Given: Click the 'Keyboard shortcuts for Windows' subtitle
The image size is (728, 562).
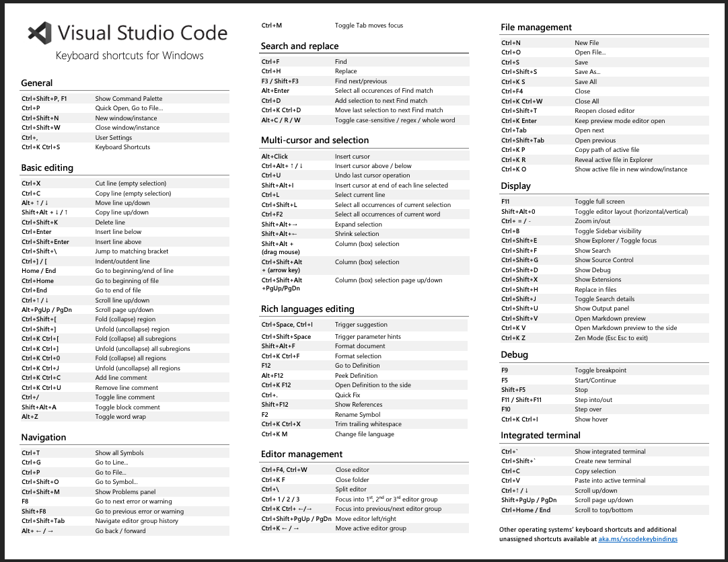Looking at the screenshot, I should 129,56.
